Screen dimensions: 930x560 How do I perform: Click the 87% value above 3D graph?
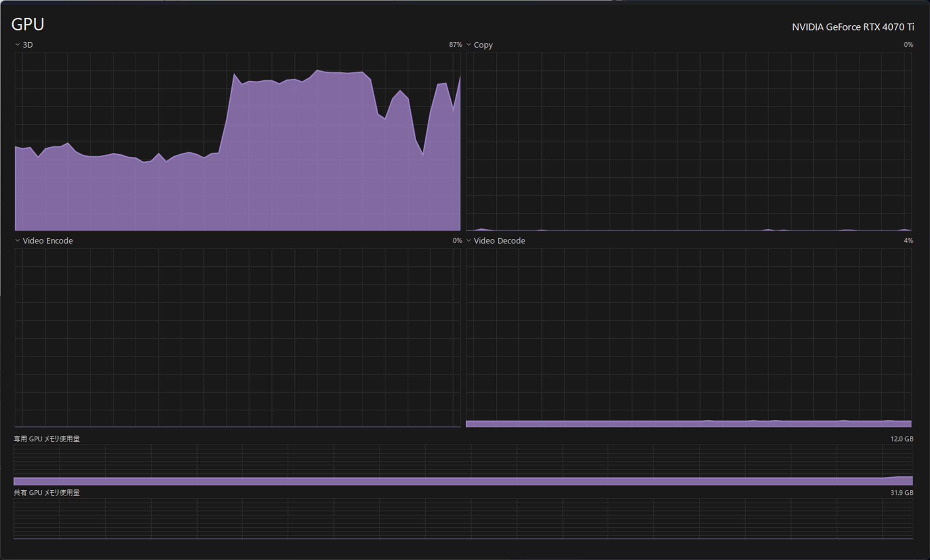[455, 45]
